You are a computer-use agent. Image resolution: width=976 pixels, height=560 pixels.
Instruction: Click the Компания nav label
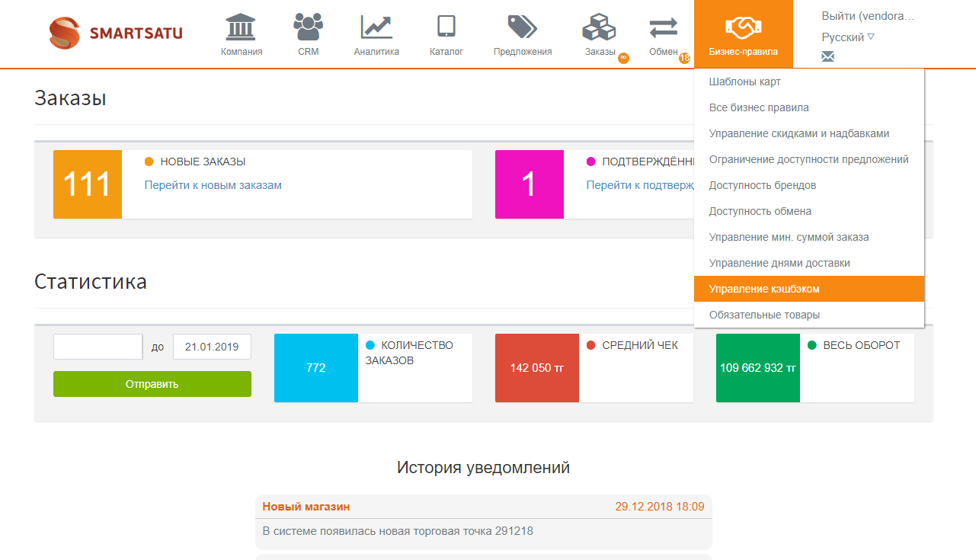[242, 52]
